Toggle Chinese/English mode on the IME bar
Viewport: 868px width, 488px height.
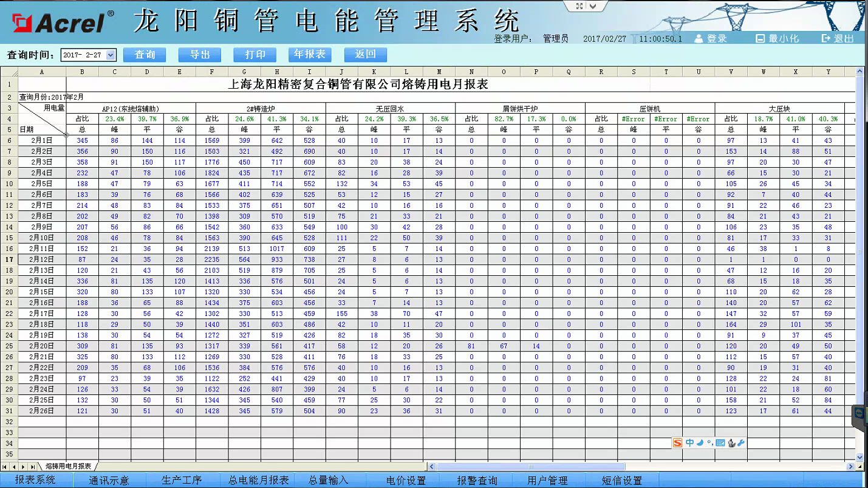[689, 443]
